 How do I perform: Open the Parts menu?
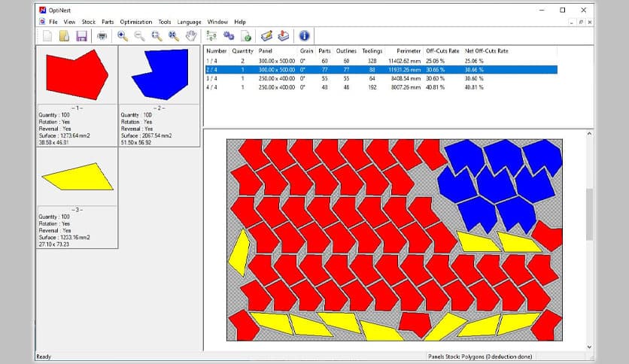click(108, 22)
